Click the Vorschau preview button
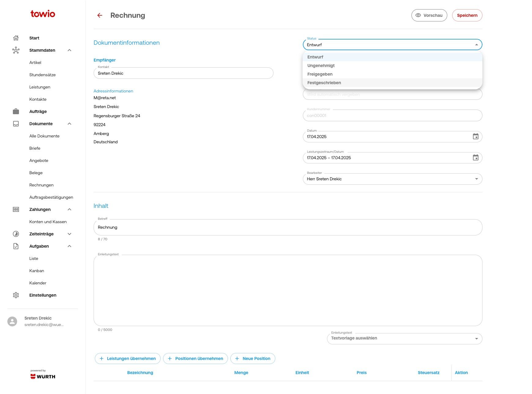Screen dimensions: 532x394 point(429,15)
